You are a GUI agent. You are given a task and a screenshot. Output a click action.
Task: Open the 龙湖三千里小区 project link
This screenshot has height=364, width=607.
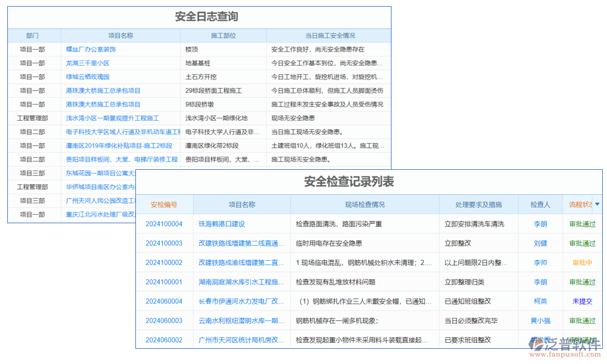click(x=86, y=62)
